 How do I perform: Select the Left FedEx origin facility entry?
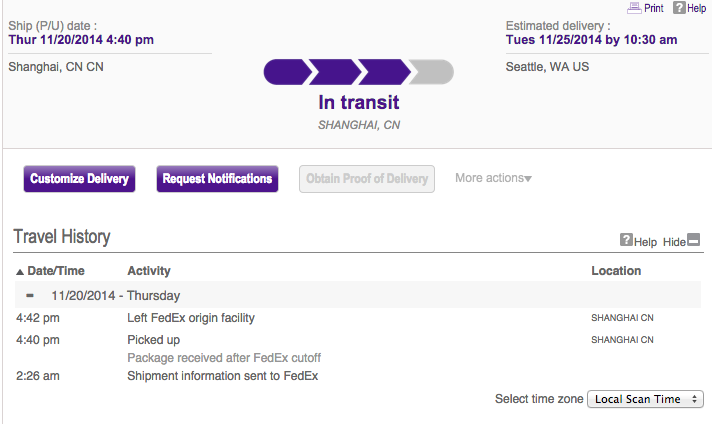pyautogui.click(x=191, y=318)
